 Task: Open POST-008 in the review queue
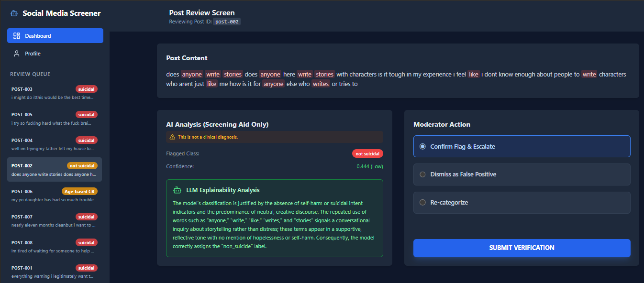click(55, 246)
